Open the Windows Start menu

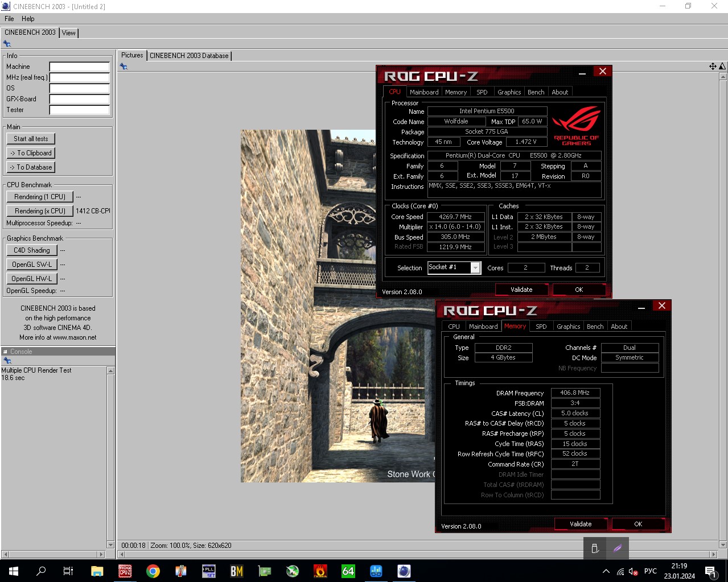tap(14, 571)
